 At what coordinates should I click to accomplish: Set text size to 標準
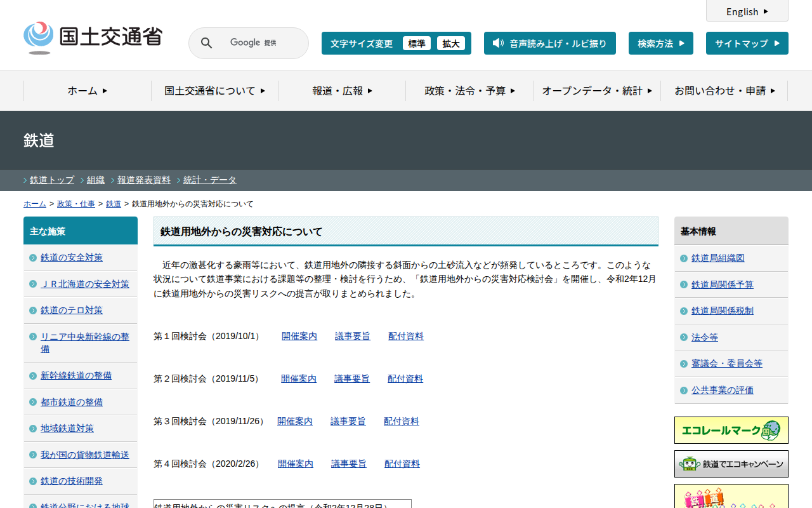(416, 43)
